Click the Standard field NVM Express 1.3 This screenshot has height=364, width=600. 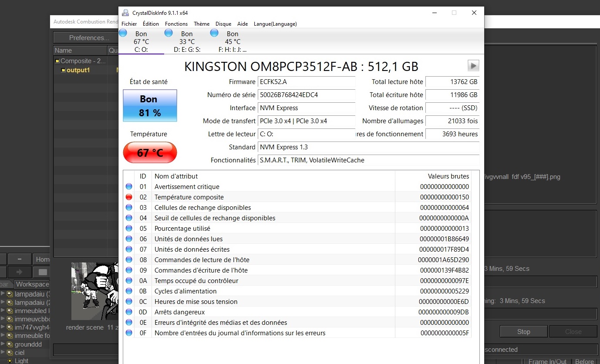[x=368, y=147]
